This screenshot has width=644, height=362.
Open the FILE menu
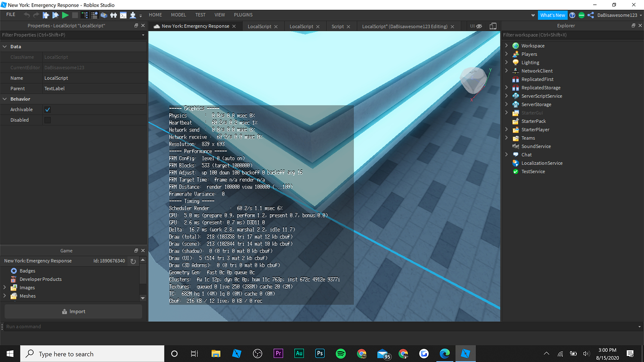(x=10, y=14)
